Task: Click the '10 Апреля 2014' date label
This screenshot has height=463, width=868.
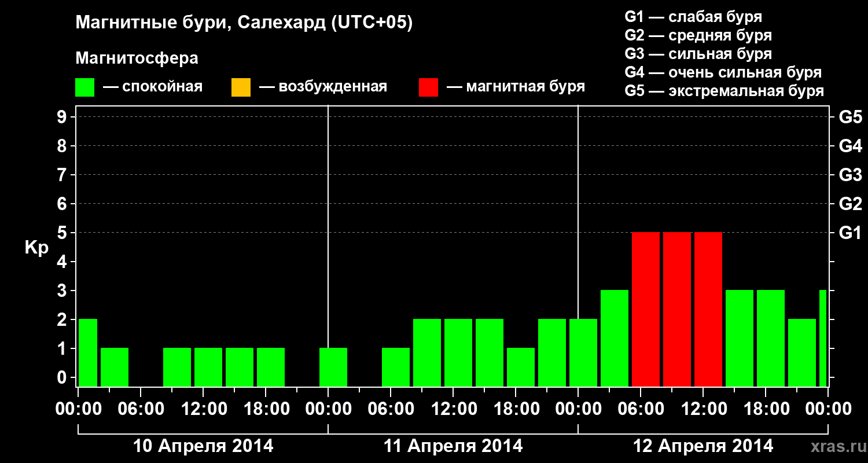Action: click(x=203, y=446)
